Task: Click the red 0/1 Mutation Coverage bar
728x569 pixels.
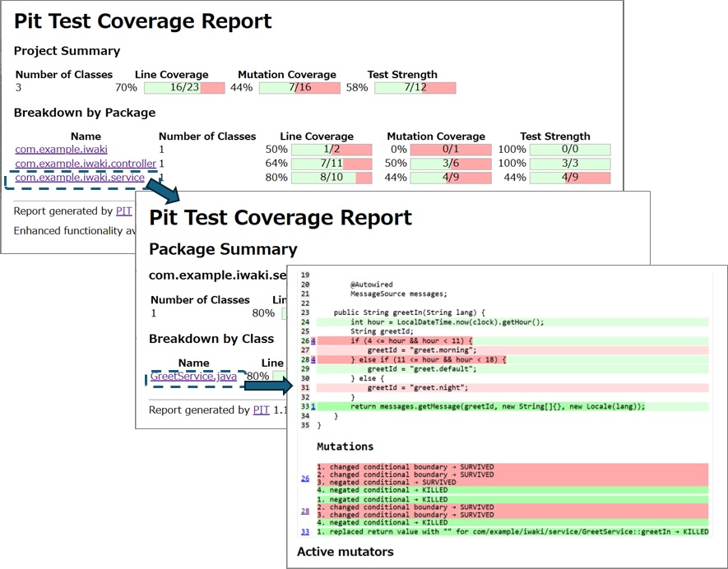Action: (x=450, y=150)
